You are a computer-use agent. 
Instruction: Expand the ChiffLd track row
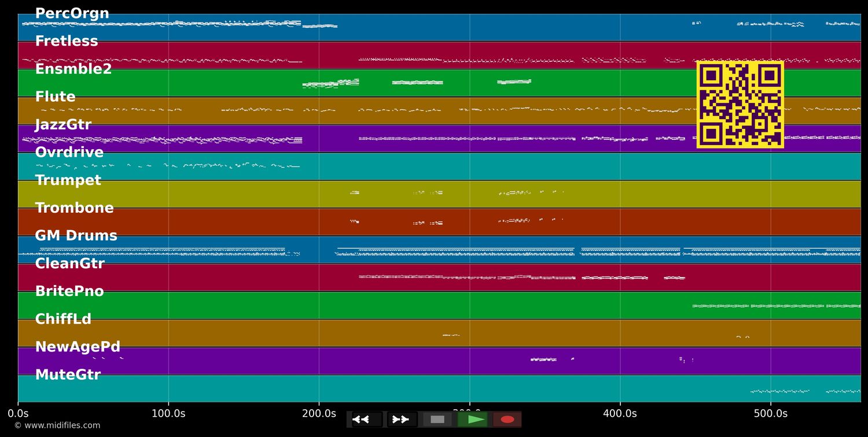64,319
